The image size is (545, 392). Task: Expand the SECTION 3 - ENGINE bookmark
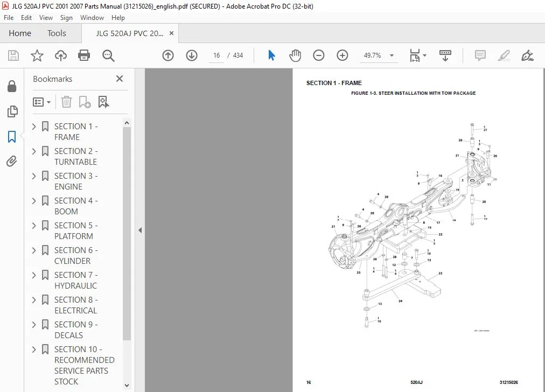pos(34,176)
